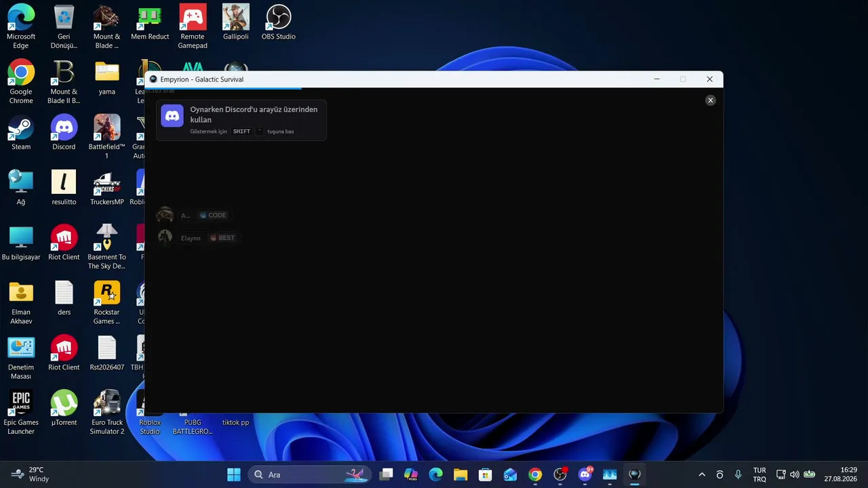Launch Microsoft Edge from the taskbar
Screen dimensions: 868x488
pos(435,474)
